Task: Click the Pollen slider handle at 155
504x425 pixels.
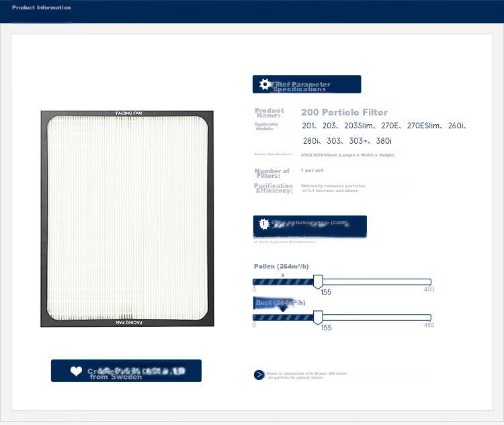Action: tap(318, 282)
